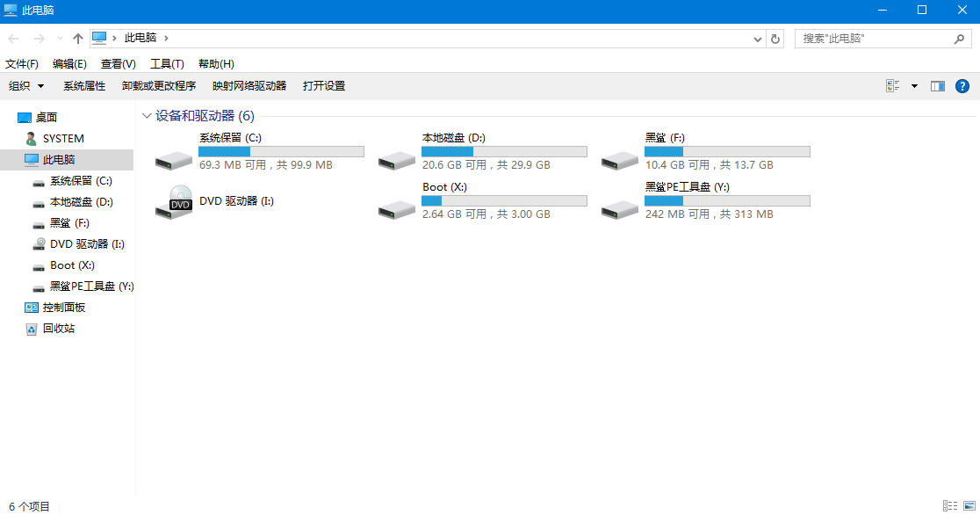Toggle the preview pane icon
Image resolution: width=980 pixels, height=515 pixels.
pos(937,86)
